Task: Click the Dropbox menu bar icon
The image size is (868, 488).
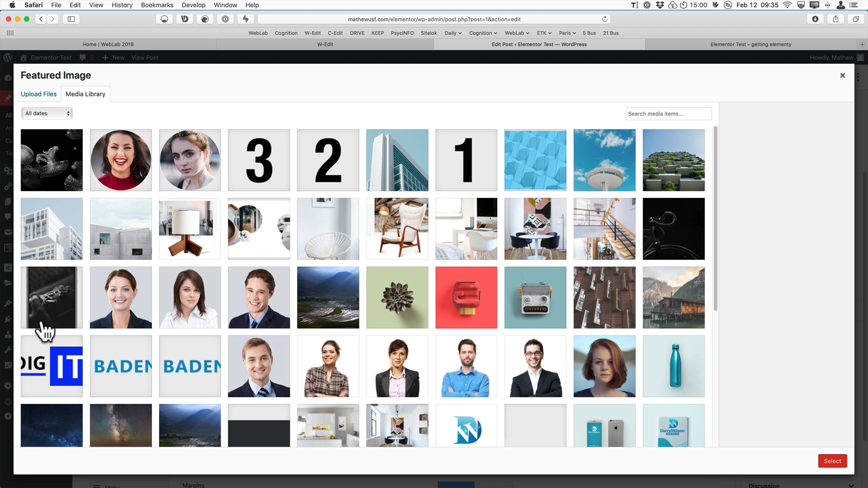Action: [x=660, y=5]
